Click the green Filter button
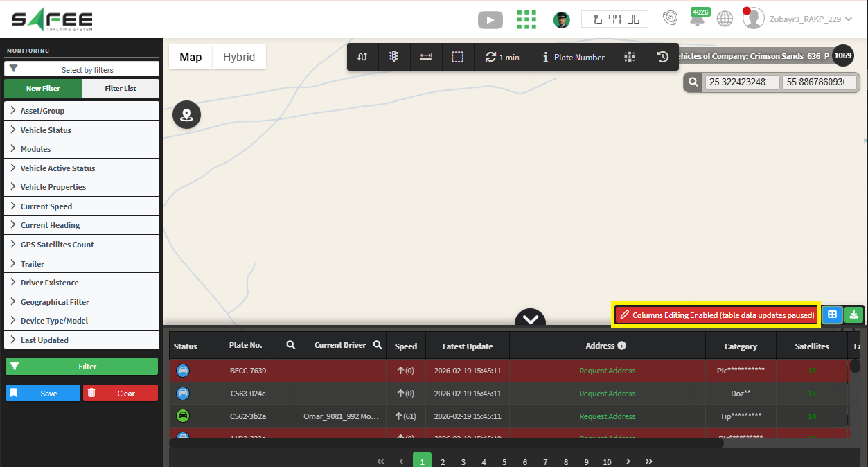Image resolution: width=868 pixels, height=467 pixels. pos(82,367)
